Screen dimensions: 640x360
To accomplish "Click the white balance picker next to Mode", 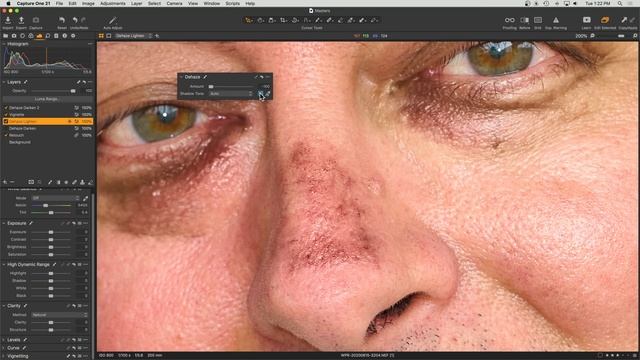I will (85, 198).
